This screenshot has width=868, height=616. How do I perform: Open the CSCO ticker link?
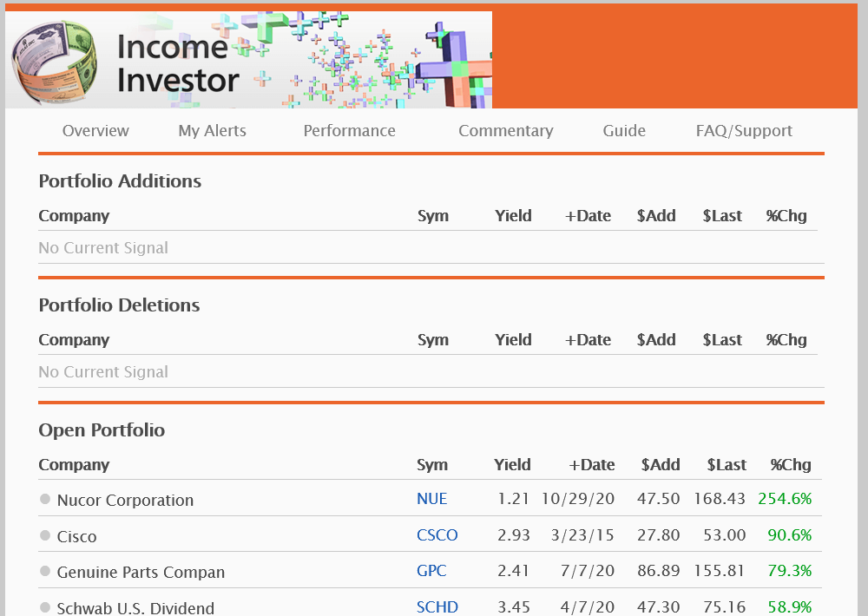click(437, 535)
